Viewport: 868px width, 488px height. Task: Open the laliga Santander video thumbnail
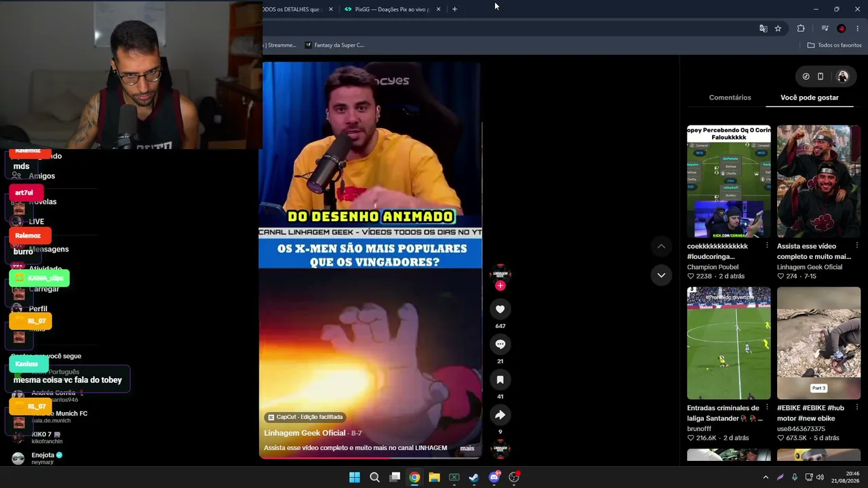(x=729, y=343)
